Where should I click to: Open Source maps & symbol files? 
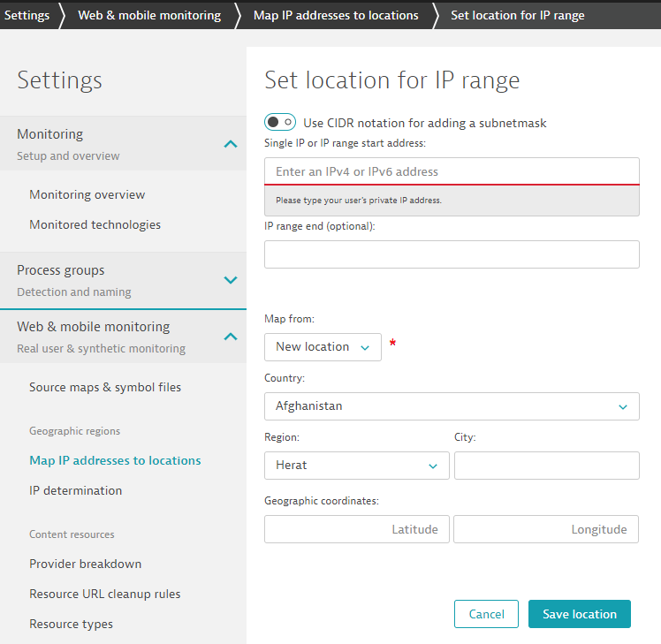pos(104,387)
